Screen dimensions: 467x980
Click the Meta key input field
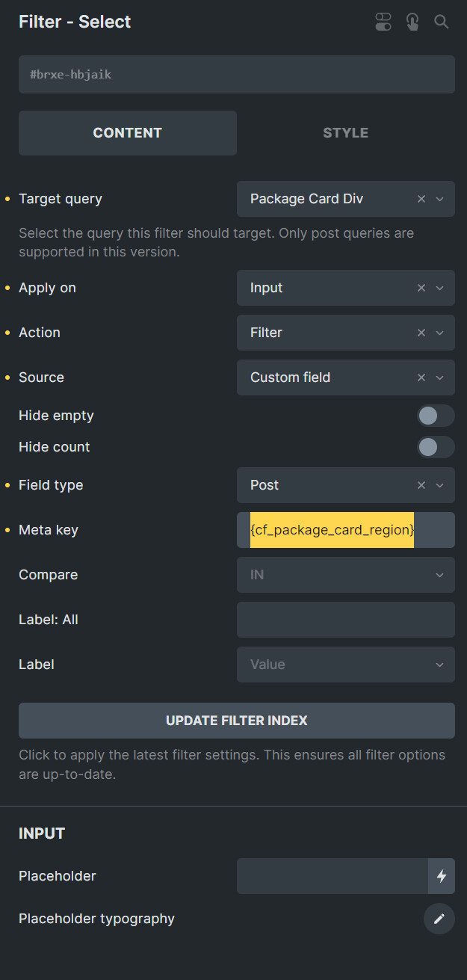[x=345, y=530]
